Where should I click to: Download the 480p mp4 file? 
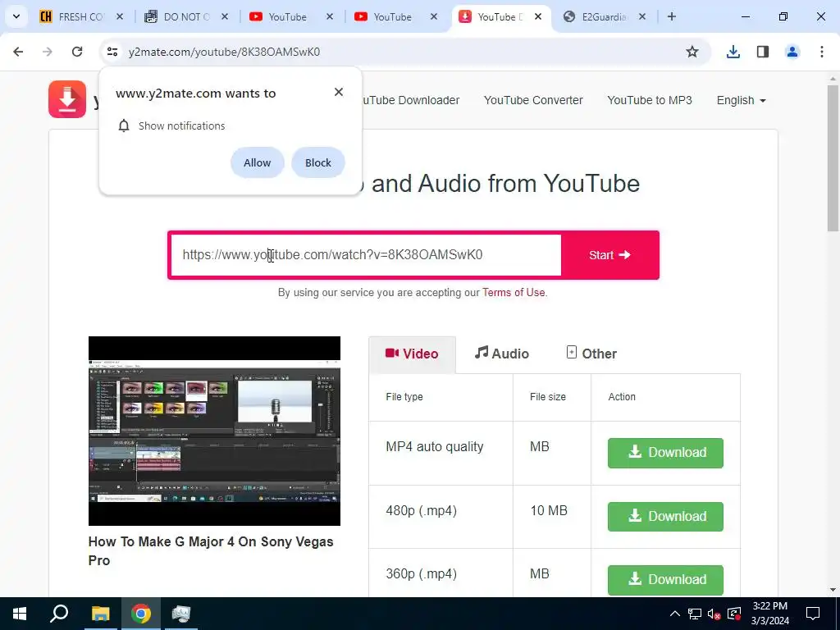(665, 517)
